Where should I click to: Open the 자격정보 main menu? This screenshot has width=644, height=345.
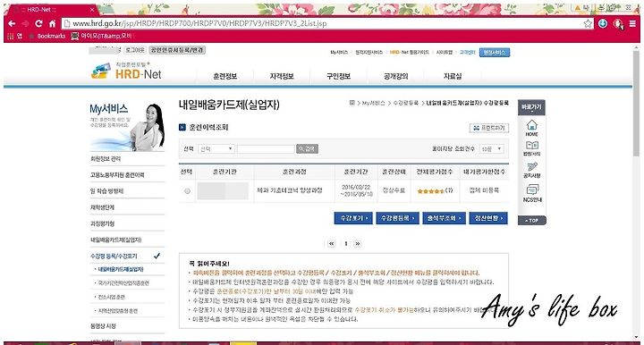click(x=282, y=76)
